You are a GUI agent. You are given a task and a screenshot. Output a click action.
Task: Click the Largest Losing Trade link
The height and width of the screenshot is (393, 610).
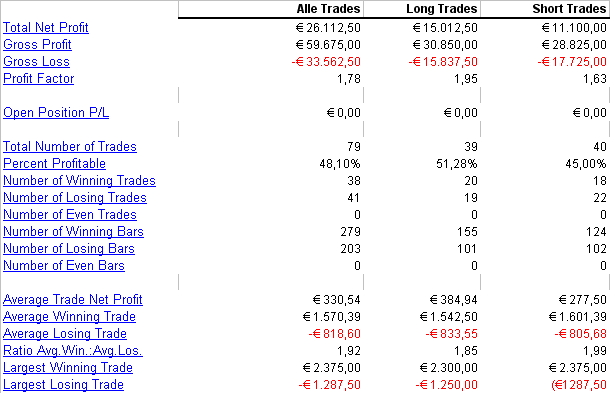(63, 385)
